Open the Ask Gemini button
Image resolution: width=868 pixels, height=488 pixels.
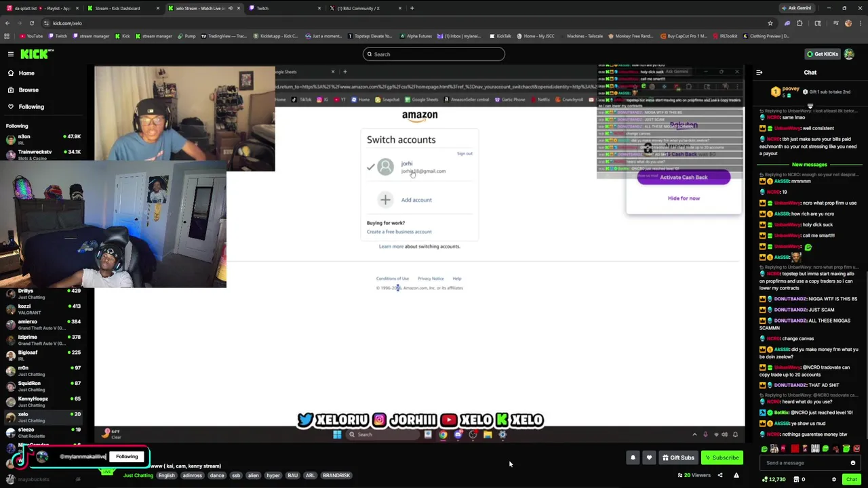click(x=796, y=8)
